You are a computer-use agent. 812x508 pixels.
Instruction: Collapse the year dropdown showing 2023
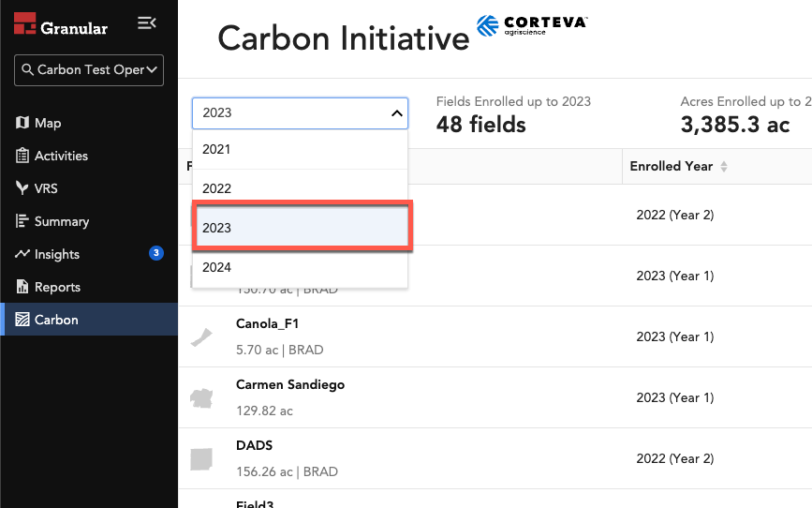300,113
